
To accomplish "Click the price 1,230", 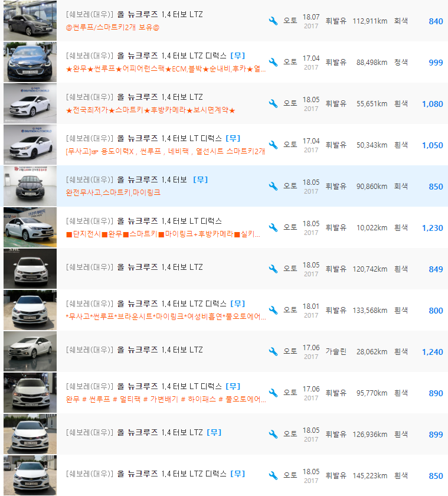I will click(433, 228).
